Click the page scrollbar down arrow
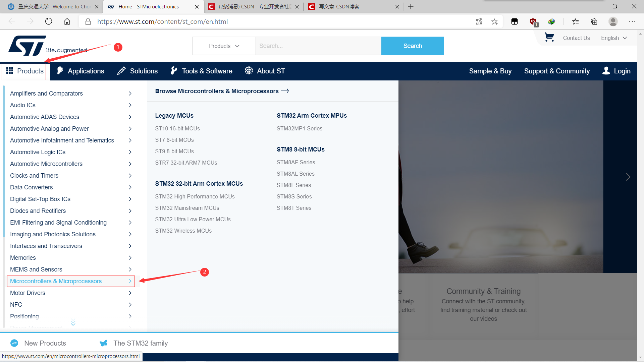644x362 pixels. click(640, 358)
